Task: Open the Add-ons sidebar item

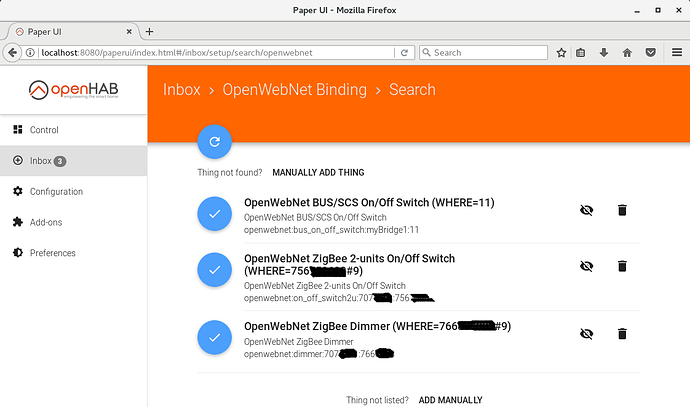Action: [x=73, y=222]
